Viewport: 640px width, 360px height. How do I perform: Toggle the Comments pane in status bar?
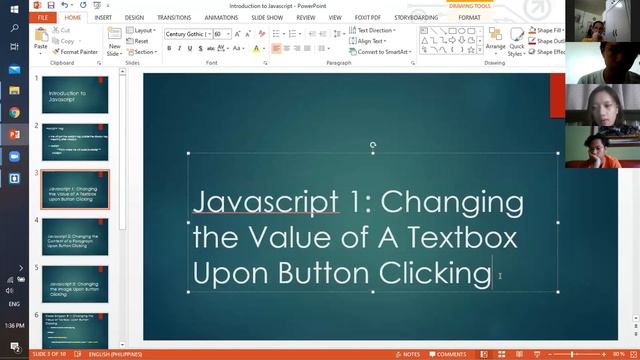pyautogui.click(x=448, y=354)
